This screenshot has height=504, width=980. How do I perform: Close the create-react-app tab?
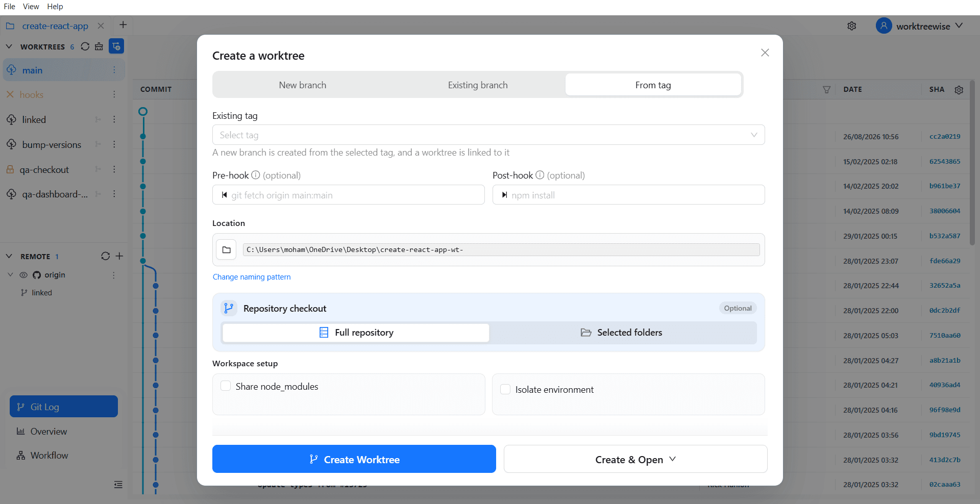click(x=101, y=26)
